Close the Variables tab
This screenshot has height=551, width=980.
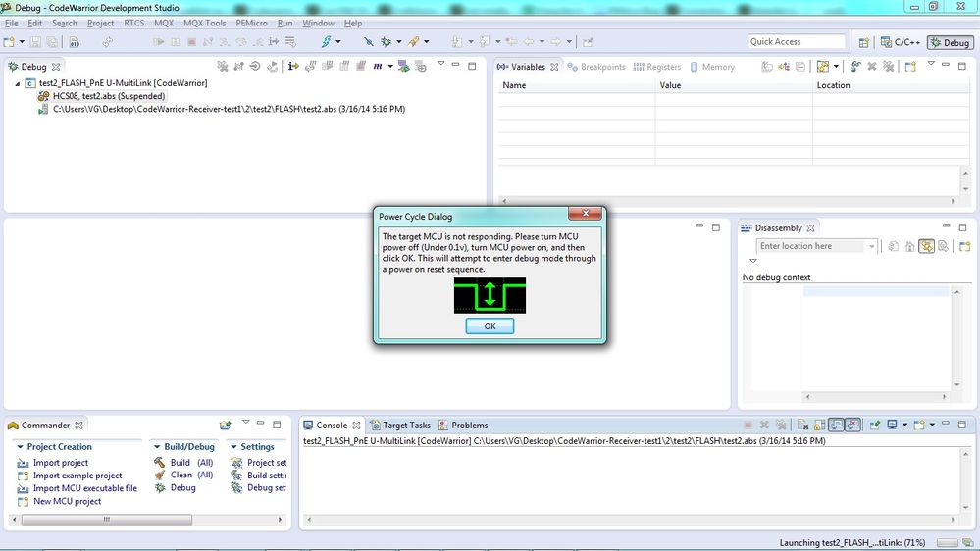coord(554,67)
